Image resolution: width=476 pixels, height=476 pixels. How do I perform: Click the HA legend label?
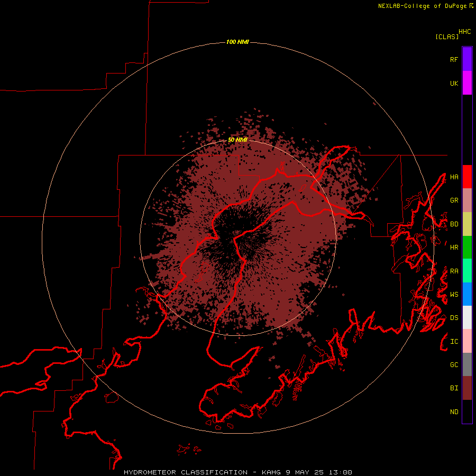point(454,177)
